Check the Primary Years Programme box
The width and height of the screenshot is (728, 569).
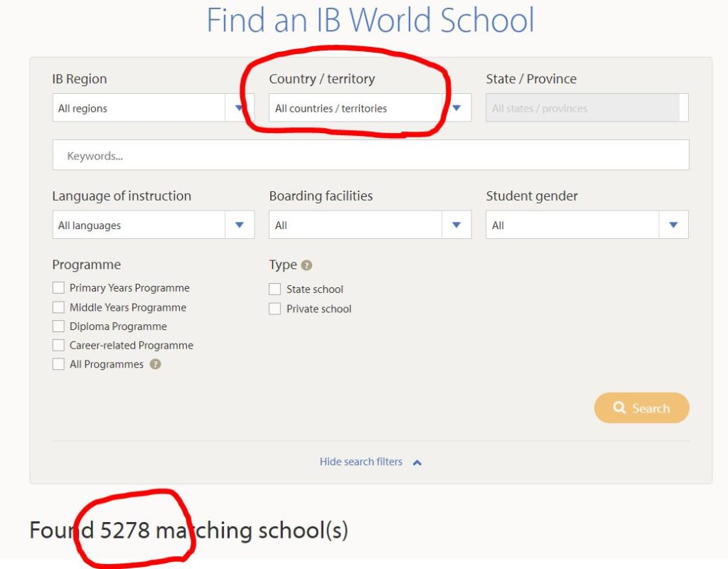(58, 288)
